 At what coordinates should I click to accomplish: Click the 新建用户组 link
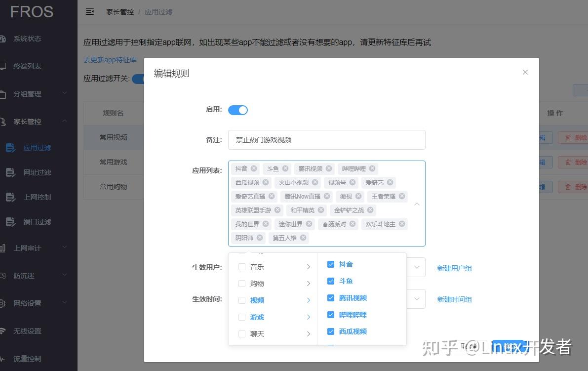(454, 268)
